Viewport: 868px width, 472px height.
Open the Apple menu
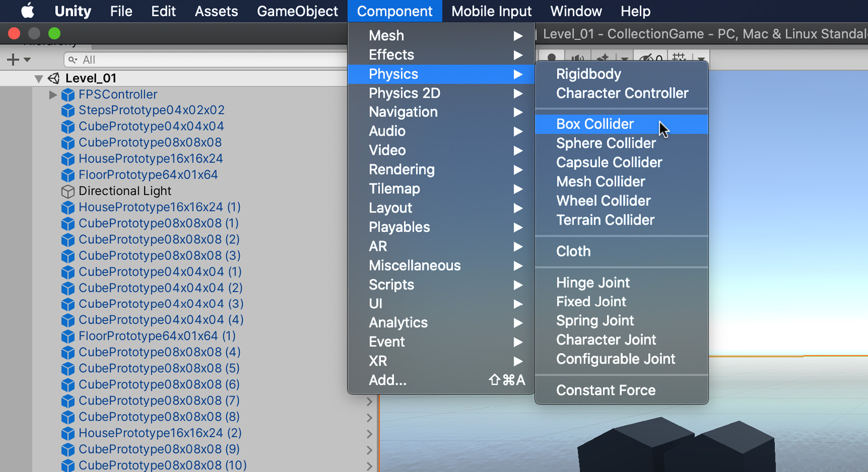tap(27, 11)
